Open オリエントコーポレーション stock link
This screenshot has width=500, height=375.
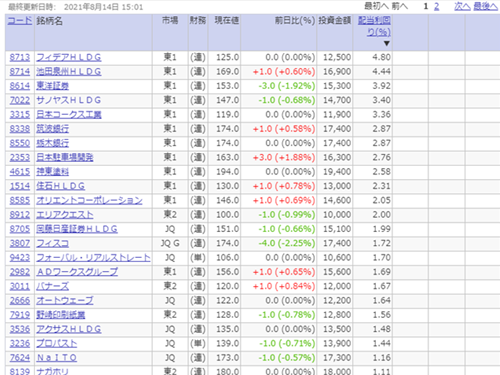89,201
